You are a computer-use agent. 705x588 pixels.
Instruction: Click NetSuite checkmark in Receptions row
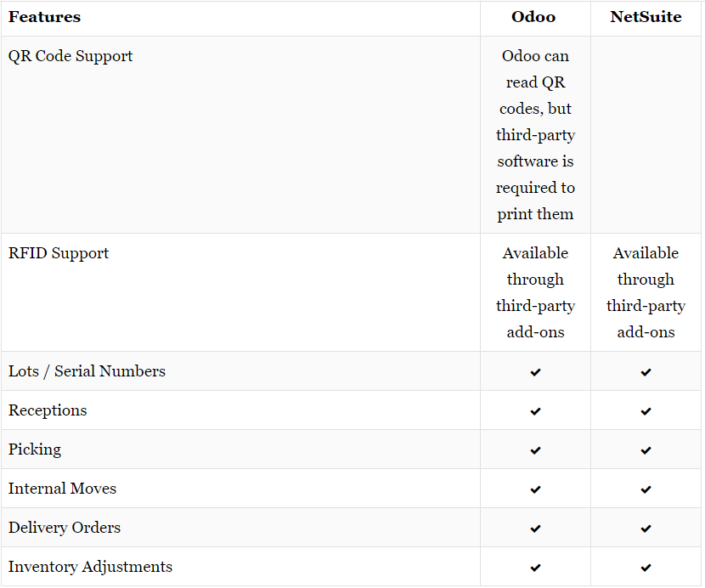point(646,411)
